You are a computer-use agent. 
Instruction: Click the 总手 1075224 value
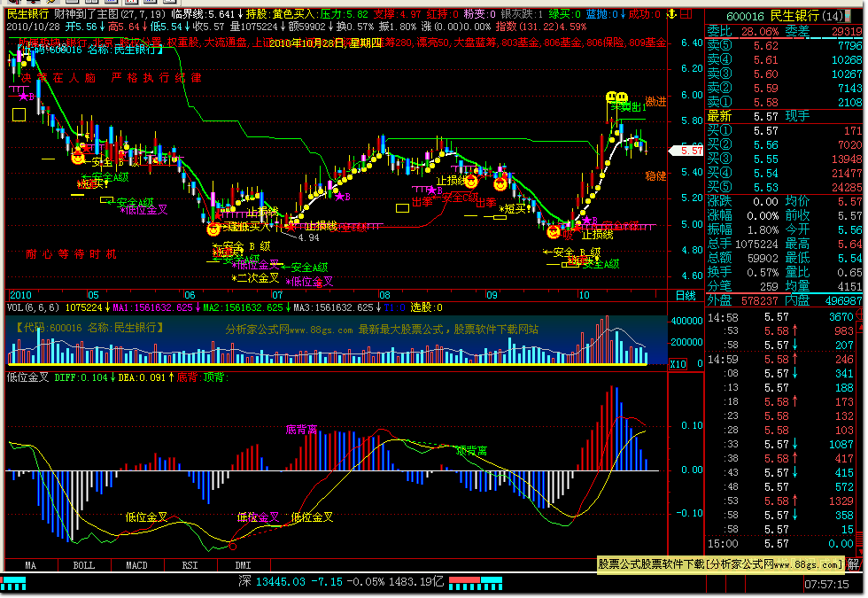[x=756, y=245]
